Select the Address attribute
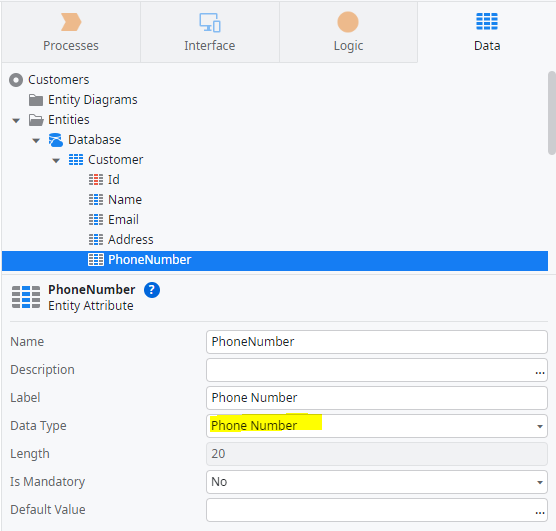 click(x=131, y=240)
